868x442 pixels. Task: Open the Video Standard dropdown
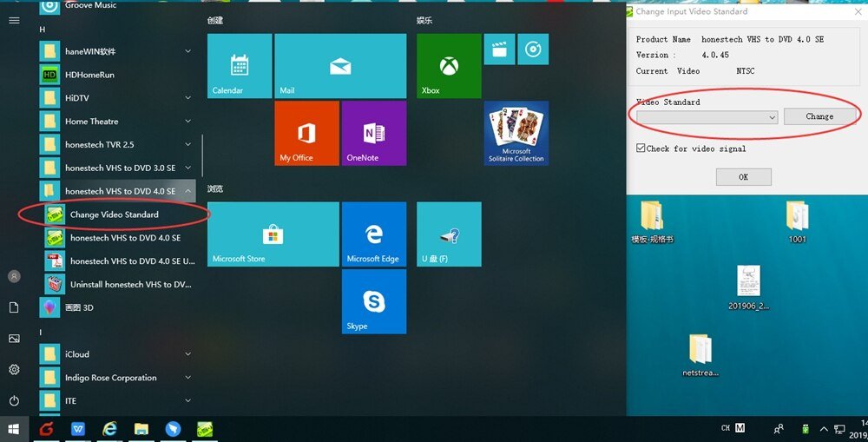[707, 117]
